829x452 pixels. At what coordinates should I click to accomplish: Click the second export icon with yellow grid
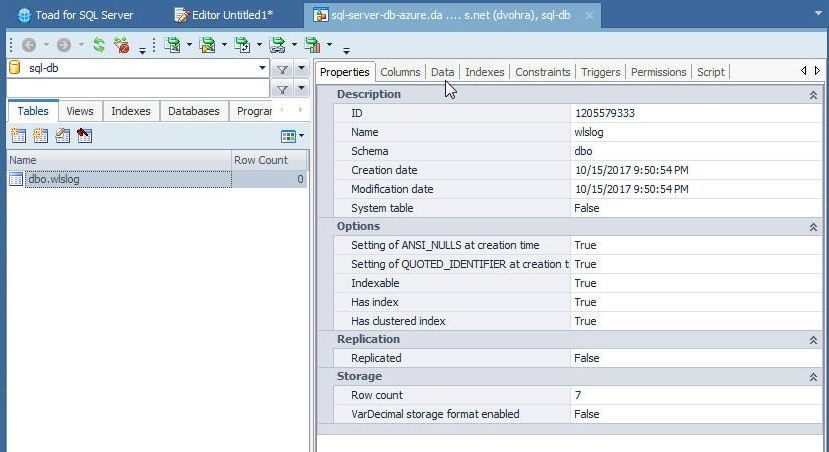tap(207, 45)
